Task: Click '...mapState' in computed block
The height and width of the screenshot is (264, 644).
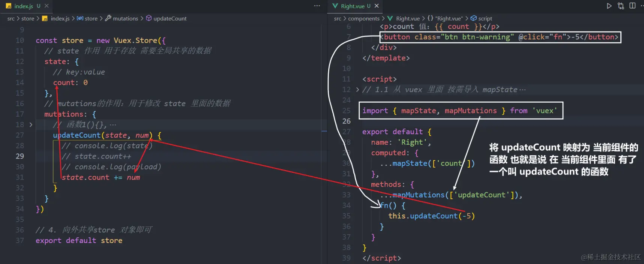Action: tap(427, 163)
